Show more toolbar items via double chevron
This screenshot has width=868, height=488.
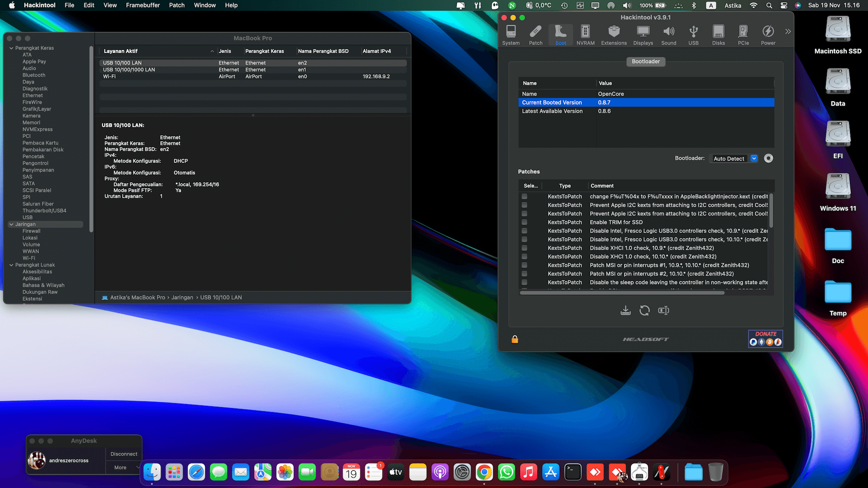pos(788,31)
